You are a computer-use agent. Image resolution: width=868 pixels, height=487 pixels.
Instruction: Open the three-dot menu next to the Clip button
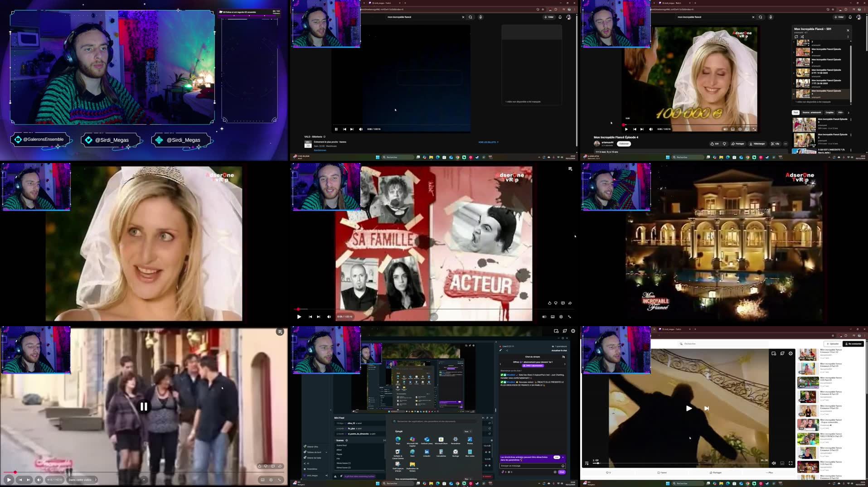coord(786,144)
